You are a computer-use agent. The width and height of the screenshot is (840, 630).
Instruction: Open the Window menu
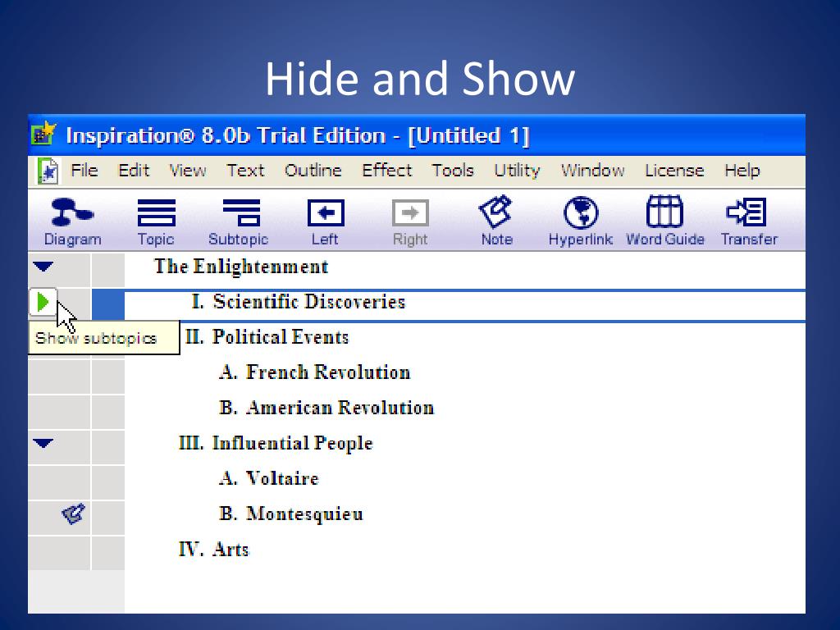tap(592, 171)
